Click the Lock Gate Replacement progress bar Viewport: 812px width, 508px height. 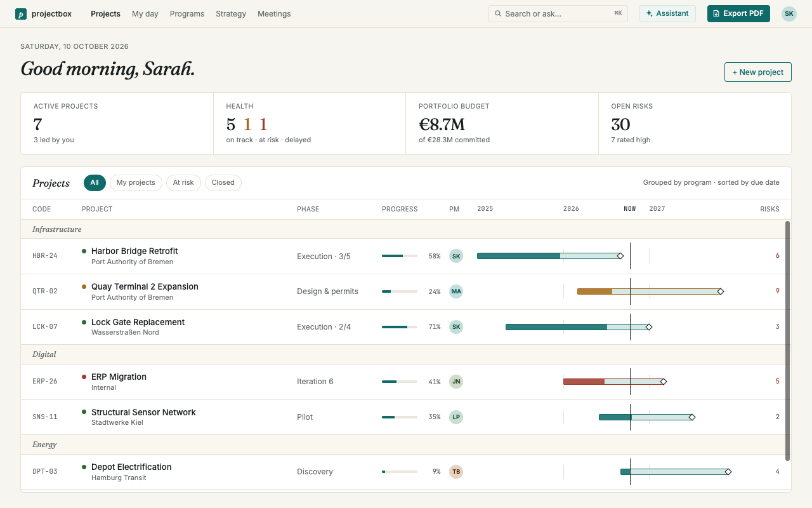tap(400, 327)
